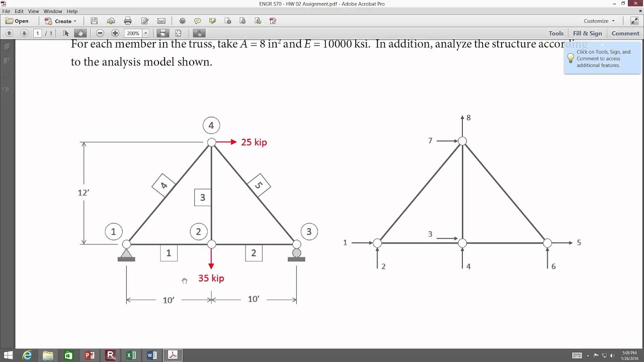Choose the Select arrow tool

click(66, 33)
